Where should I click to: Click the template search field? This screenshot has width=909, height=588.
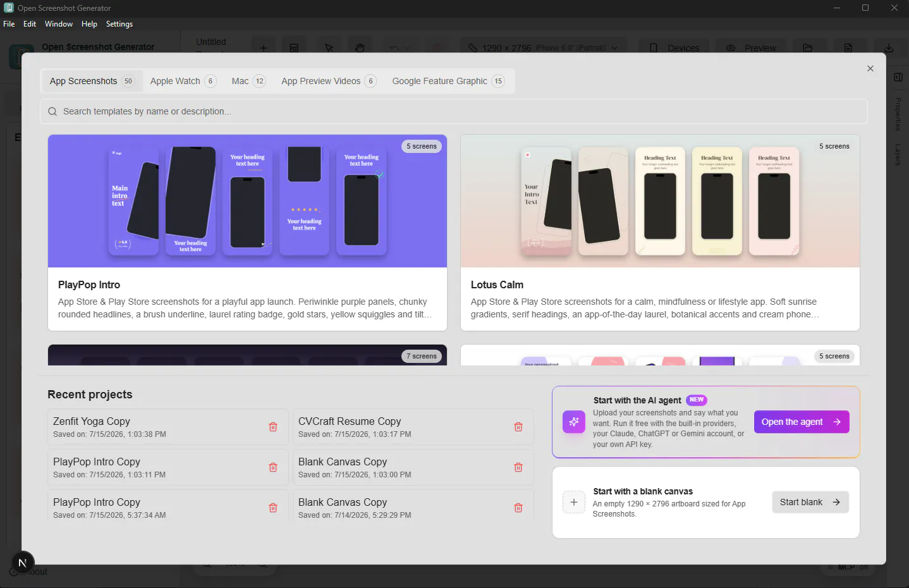[x=454, y=111]
